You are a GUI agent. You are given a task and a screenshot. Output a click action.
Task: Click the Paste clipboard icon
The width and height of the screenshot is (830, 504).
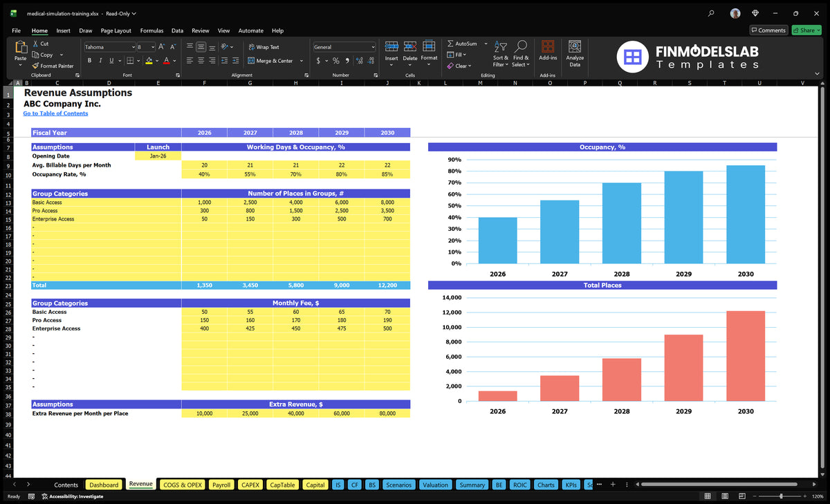click(21, 48)
